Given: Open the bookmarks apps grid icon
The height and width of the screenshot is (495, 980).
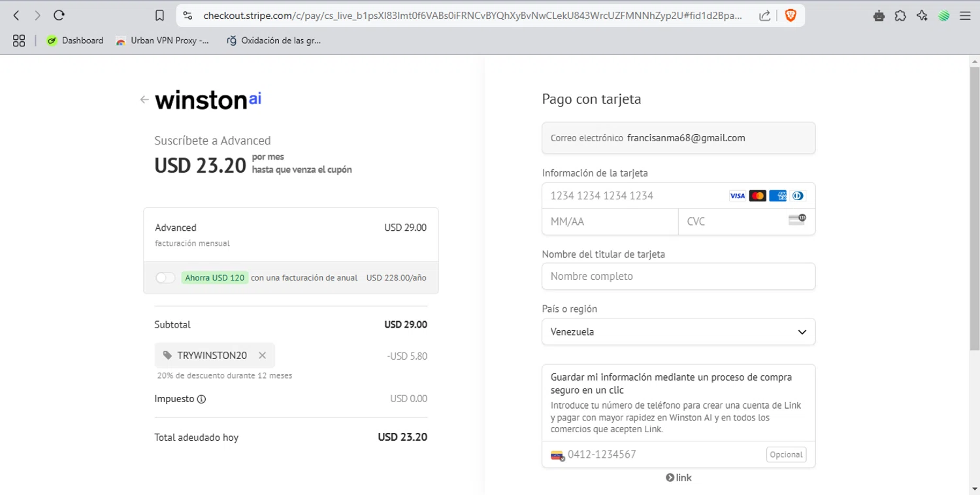Looking at the screenshot, I should tap(19, 41).
